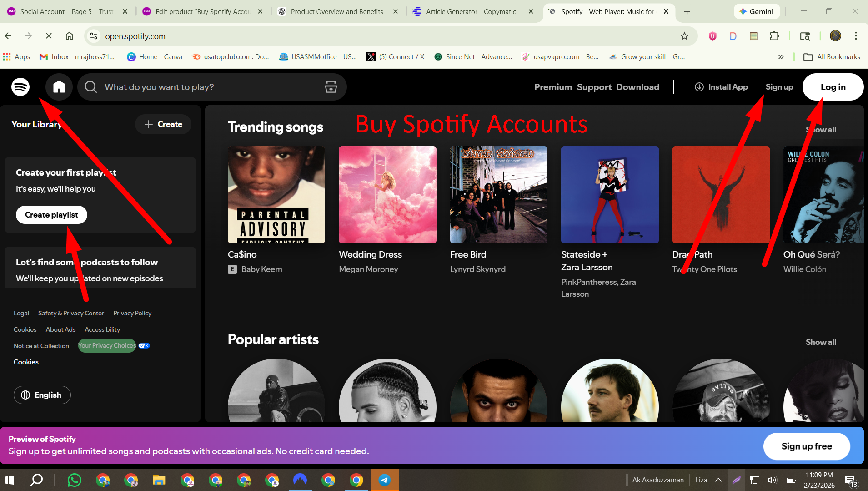Open the Oh Qué Será? cover art
868x491 pixels.
click(x=823, y=195)
